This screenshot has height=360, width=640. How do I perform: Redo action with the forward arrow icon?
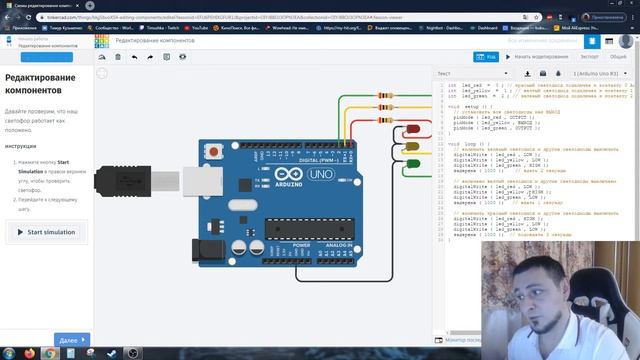pos(150,57)
